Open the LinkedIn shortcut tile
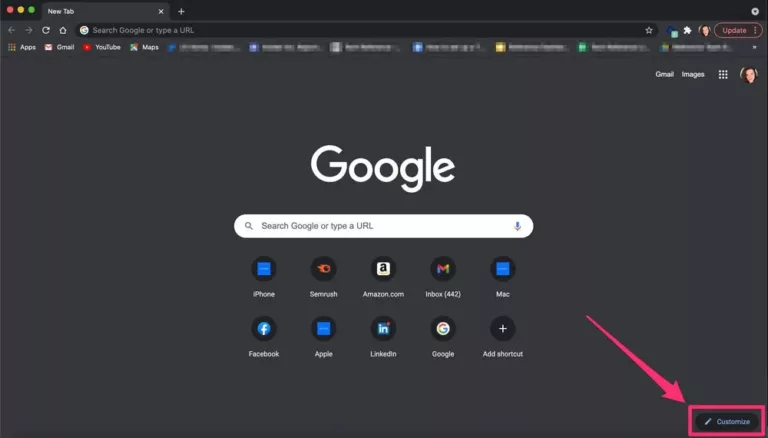 point(384,337)
